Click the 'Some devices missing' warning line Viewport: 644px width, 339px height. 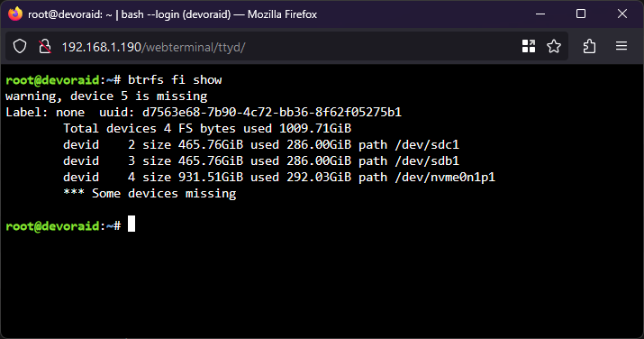[150, 194]
